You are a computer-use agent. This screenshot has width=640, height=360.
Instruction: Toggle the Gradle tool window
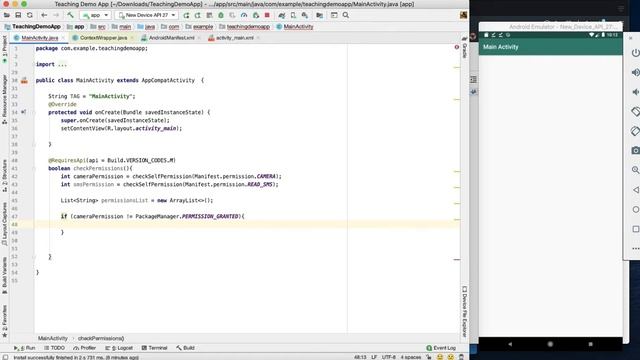(x=464, y=47)
